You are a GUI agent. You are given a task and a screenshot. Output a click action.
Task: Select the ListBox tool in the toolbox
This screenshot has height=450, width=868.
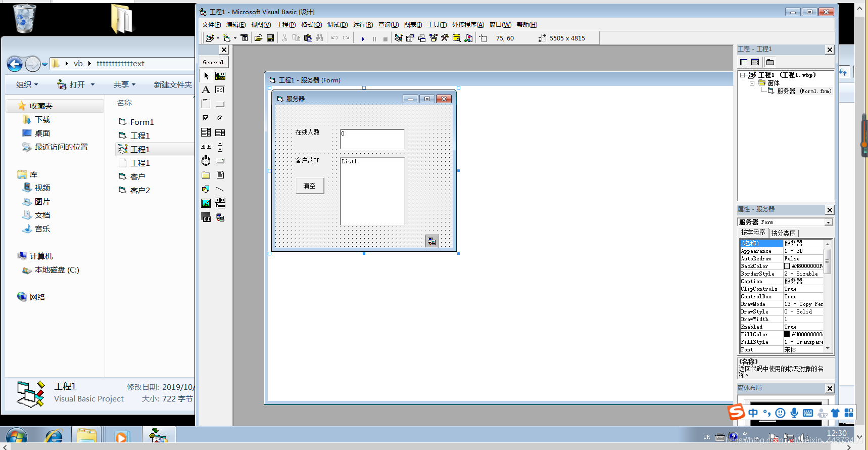(x=220, y=132)
